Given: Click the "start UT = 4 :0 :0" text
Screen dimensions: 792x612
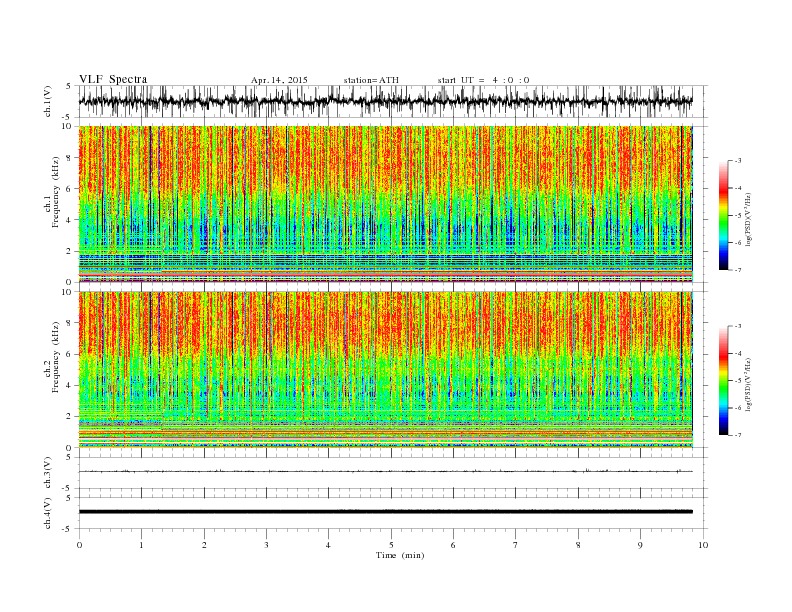Looking at the screenshot, I should pyautogui.click(x=483, y=80).
